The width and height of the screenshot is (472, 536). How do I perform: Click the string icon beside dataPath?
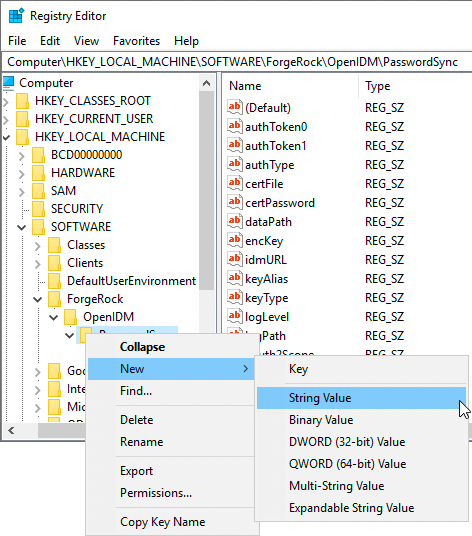[x=235, y=222]
